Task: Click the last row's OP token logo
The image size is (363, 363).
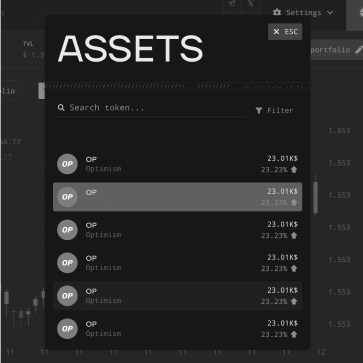Action: [67, 329]
